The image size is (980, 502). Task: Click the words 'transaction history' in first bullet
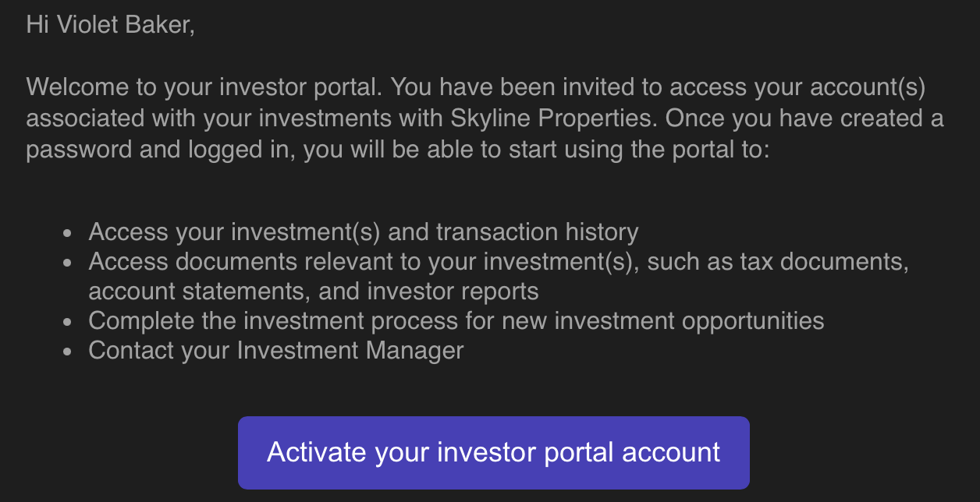(538, 232)
